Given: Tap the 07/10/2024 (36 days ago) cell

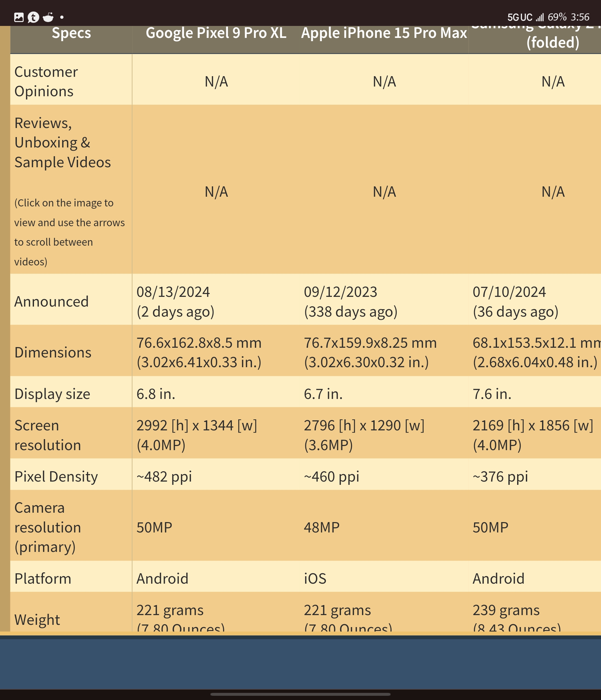Looking at the screenshot, I should tap(516, 301).
